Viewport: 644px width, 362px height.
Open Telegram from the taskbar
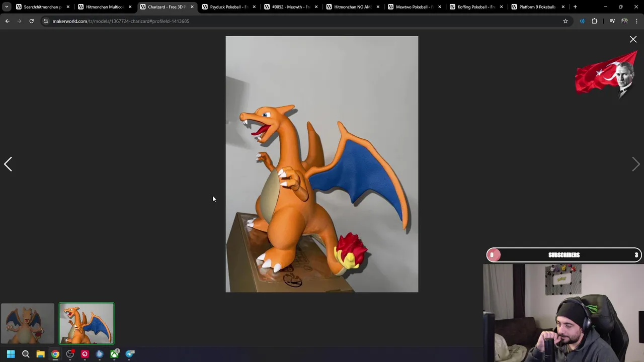pyautogui.click(x=130, y=354)
